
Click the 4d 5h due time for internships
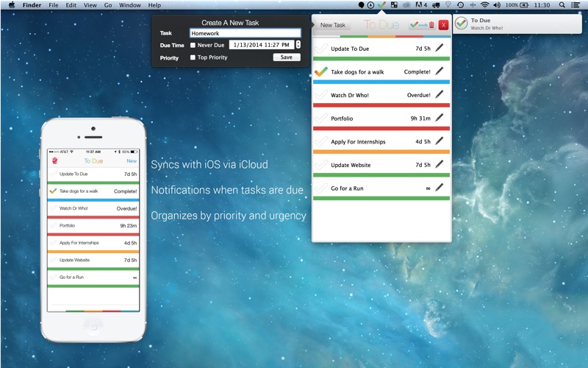click(x=423, y=141)
